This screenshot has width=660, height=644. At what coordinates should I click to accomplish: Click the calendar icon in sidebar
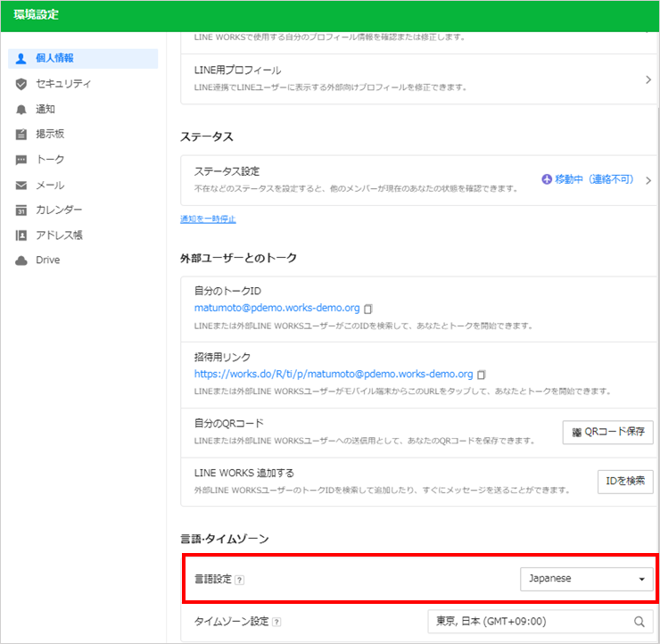(21, 211)
